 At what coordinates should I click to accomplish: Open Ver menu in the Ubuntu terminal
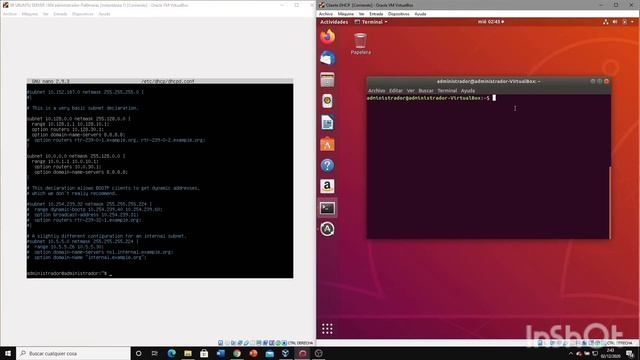tap(411, 91)
